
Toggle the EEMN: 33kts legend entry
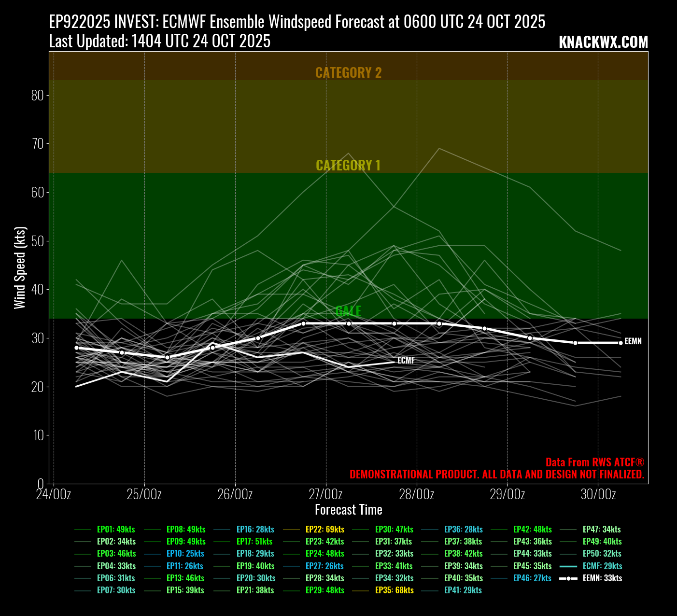(602, 578)
